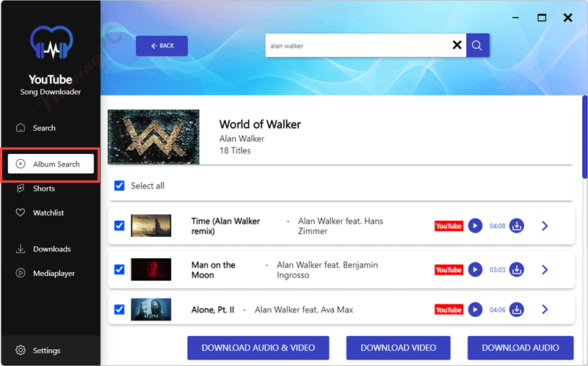Click the World of Walker album title
The height and width of the screenshot is (366, 588).
tap(260, 125)
